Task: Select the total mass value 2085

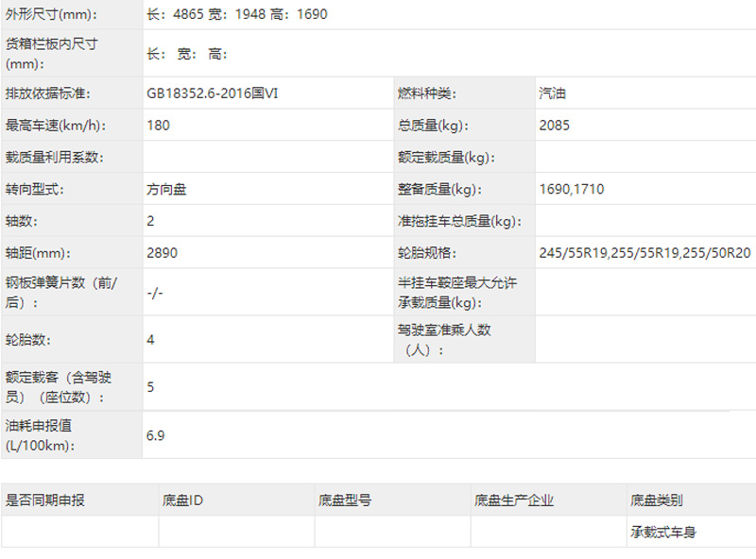Action: coord(555,126)
